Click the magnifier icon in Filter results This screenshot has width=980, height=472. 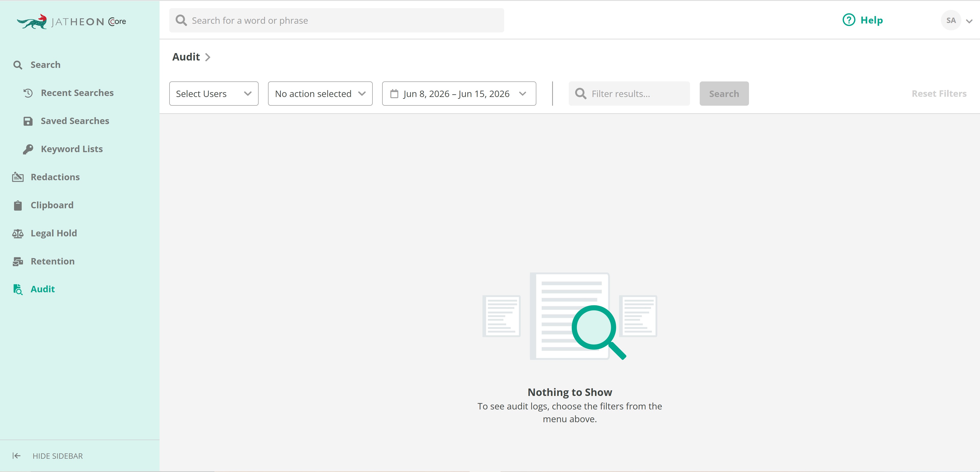point(580,94)
